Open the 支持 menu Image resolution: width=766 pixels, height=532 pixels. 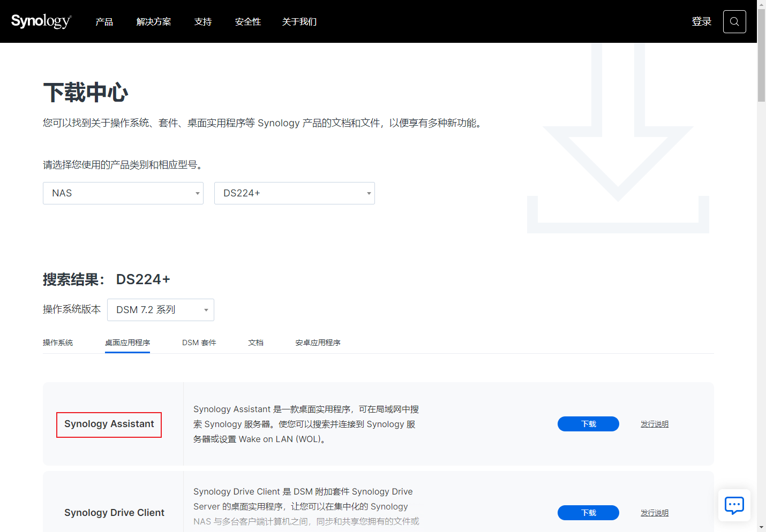(x=203, y=21)
